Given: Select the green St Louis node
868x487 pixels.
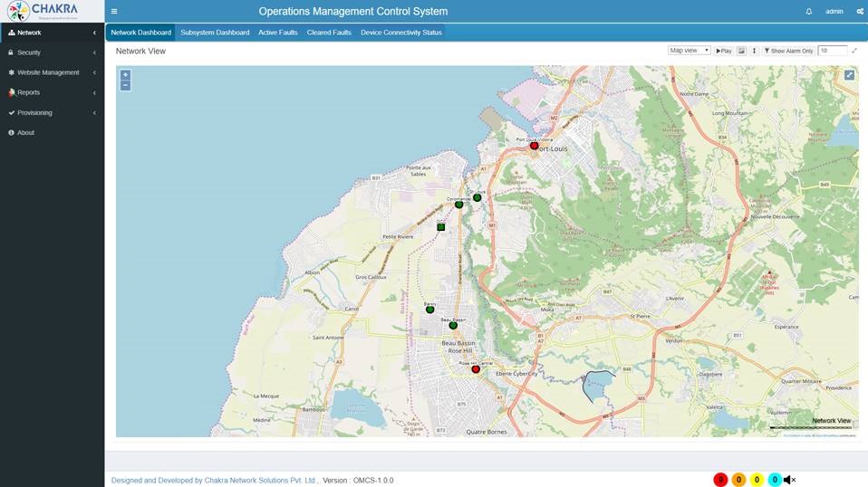Looking at the screenshot, I should tap(477, 197).
